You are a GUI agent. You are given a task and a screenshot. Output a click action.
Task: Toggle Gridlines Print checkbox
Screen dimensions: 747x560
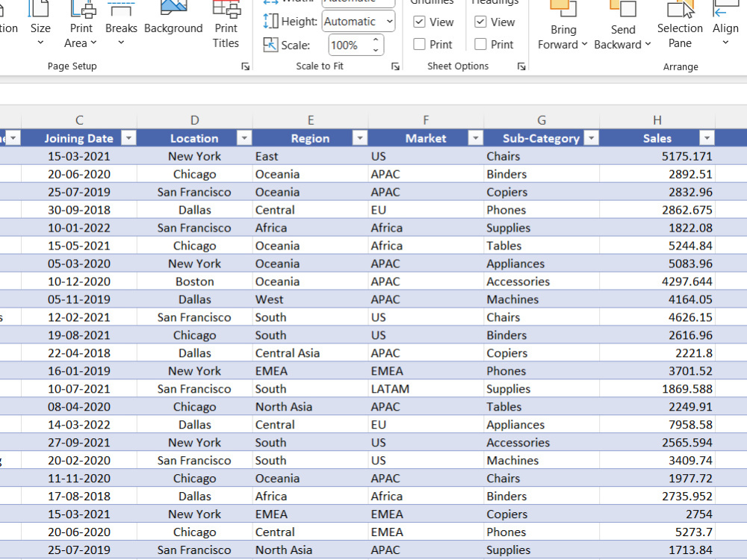(419, 44)
